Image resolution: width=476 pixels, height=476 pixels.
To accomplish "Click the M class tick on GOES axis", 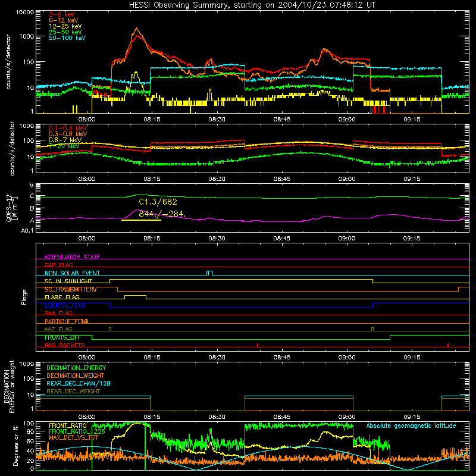I will [x=32, y=185].
